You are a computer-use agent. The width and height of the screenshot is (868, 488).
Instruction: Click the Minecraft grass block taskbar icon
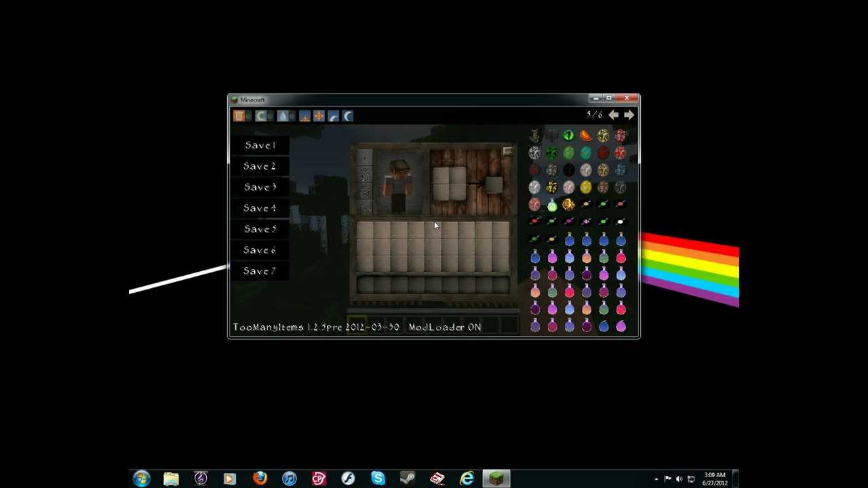tap(496, 479)
